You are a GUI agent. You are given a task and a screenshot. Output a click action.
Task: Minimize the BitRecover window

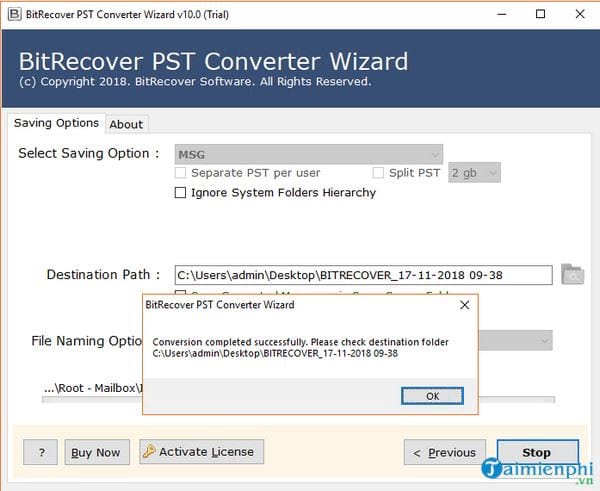pos(502,15)
